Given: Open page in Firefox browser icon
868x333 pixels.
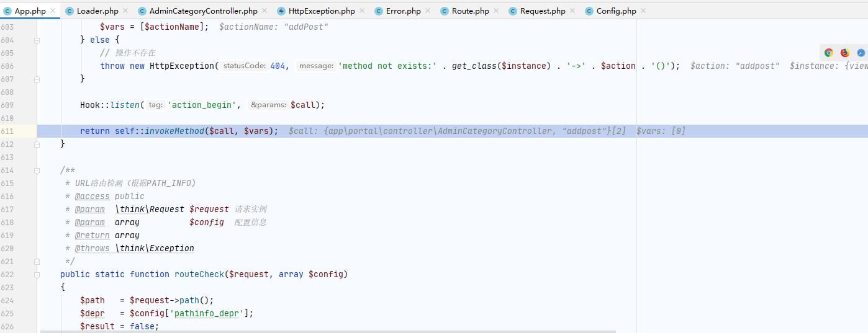Looking at the screenshot, I should point(844,53).
